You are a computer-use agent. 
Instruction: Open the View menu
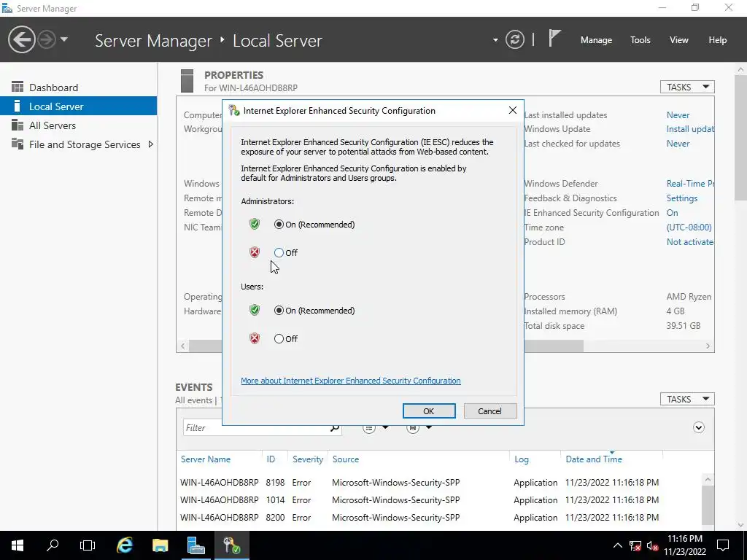click(679, 40)
